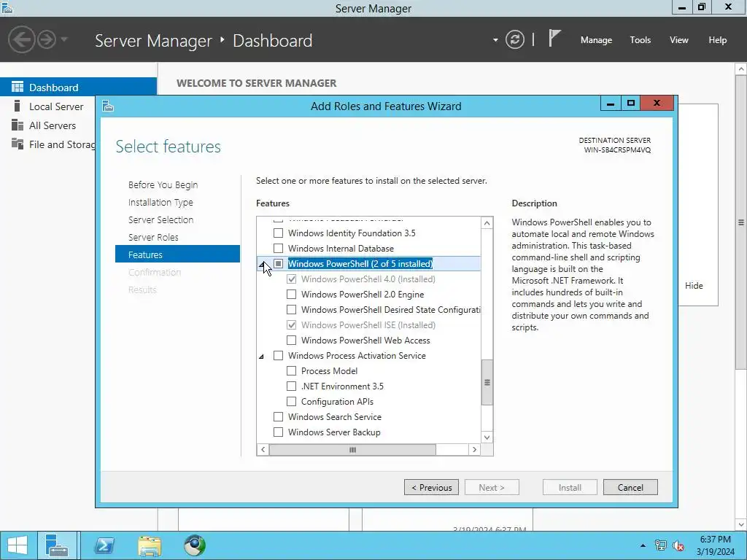Open the dropdown arrow beside the Refresh icon

495,40
